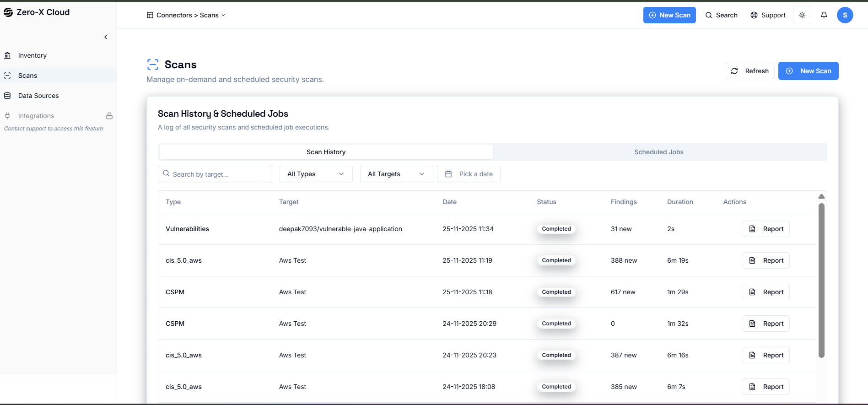The image size is (868, 405).
Task: Open Report for 24-11-2025 20:23 scan
Action: pos(766,355)
